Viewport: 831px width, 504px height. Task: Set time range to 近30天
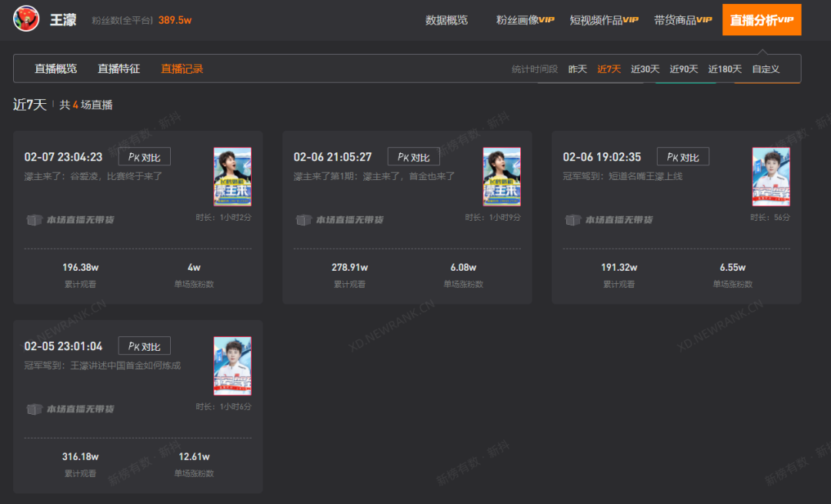tap(645, 69)
